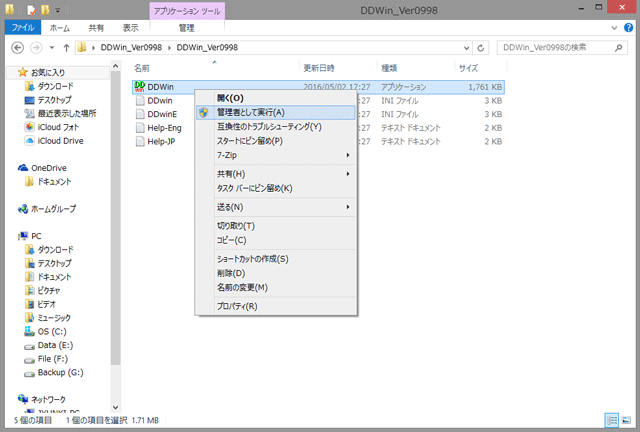
Task: Select PC in navigation pane
Action: pos(36,236)
